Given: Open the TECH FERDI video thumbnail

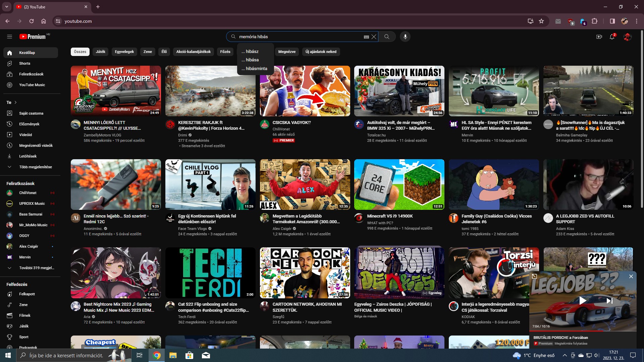Looking at the screenshot, I should 210,273.
